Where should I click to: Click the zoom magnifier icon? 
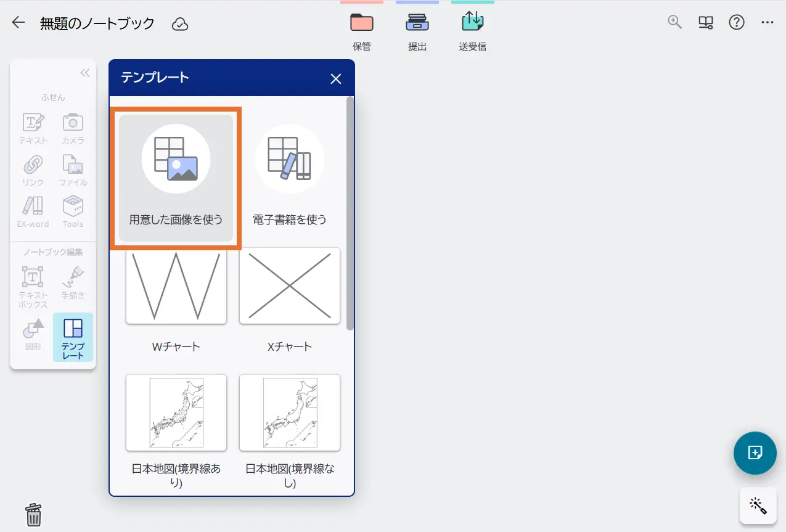(x=675, y=23)
